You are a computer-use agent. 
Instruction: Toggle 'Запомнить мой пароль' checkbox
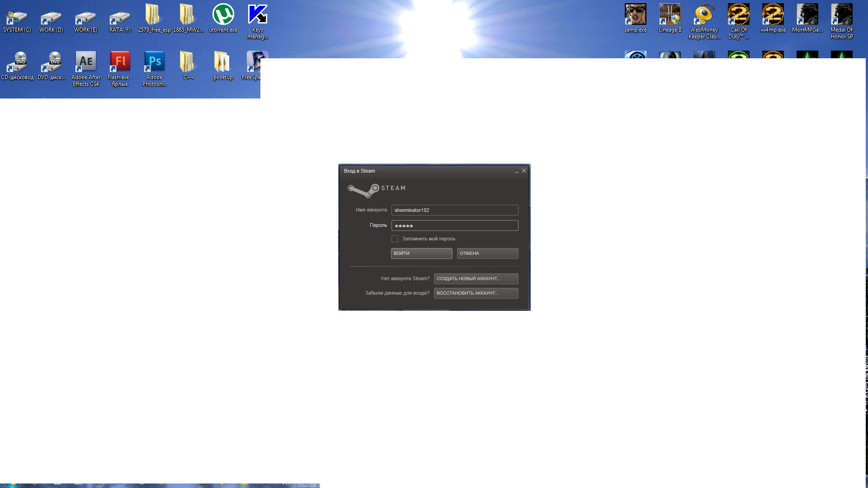395,239
